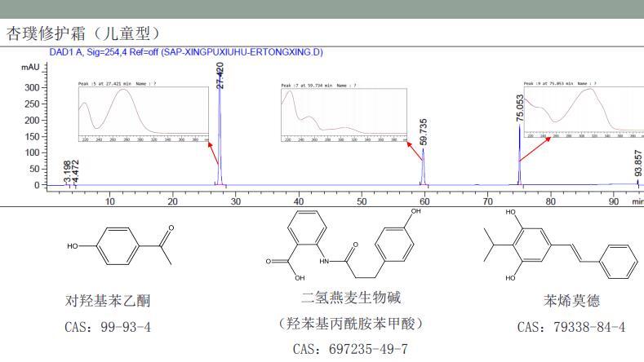Viewport: 644px width, 362px height.
Task: Select the 59.735 peak label
Action: click(423, 132)
